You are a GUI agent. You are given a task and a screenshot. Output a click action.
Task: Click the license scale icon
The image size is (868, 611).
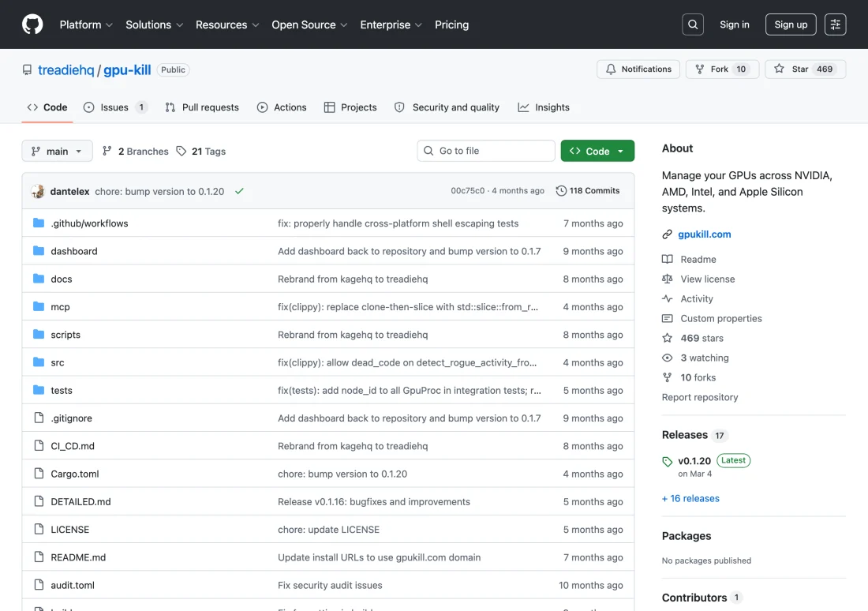(x=667, y=279)
